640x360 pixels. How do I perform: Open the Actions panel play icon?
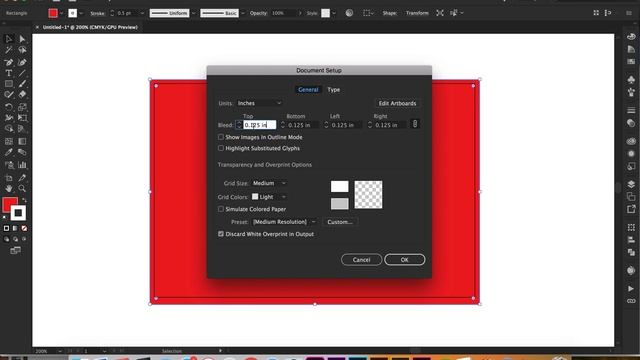[x=631, y=289]
